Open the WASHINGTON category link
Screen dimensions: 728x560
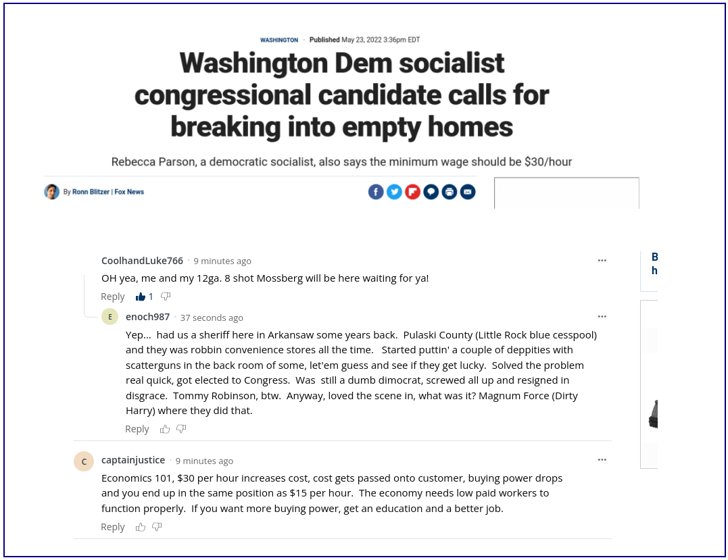point(279,41)
